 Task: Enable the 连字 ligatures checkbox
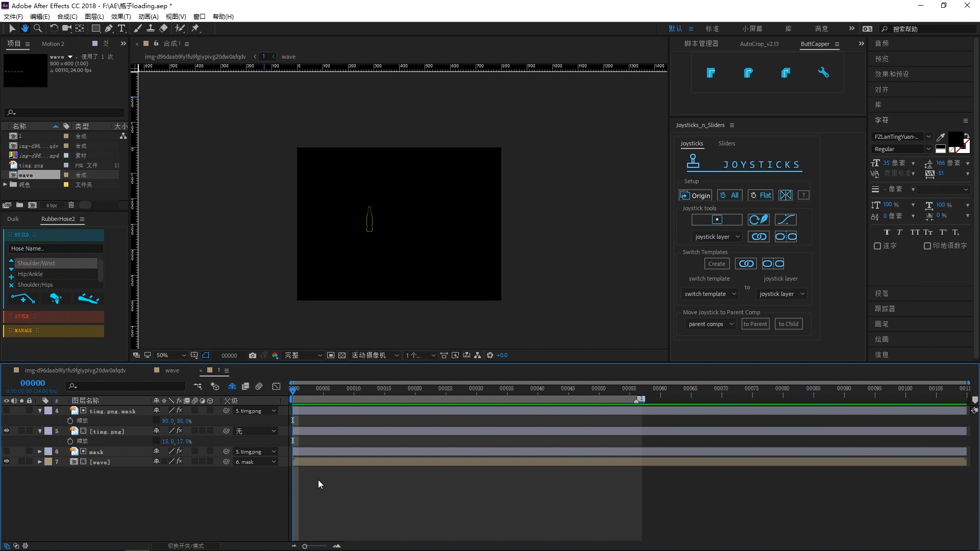click(877, 246)
